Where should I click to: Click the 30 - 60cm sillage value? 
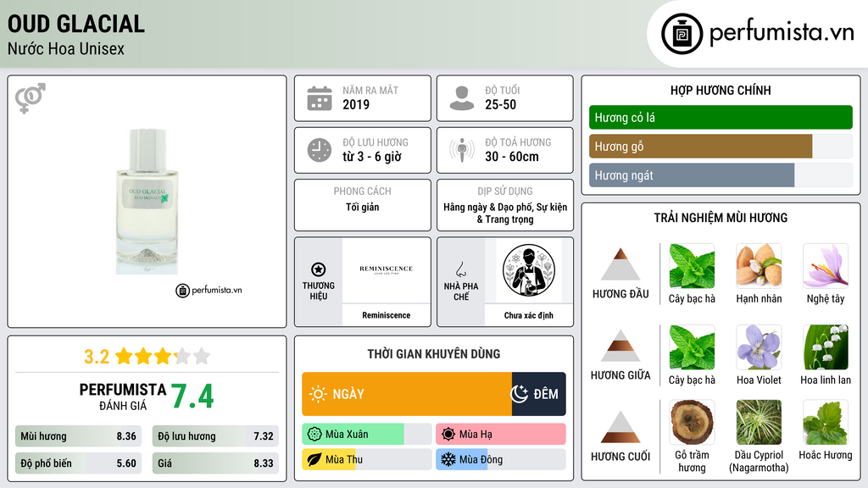(511, 157)
